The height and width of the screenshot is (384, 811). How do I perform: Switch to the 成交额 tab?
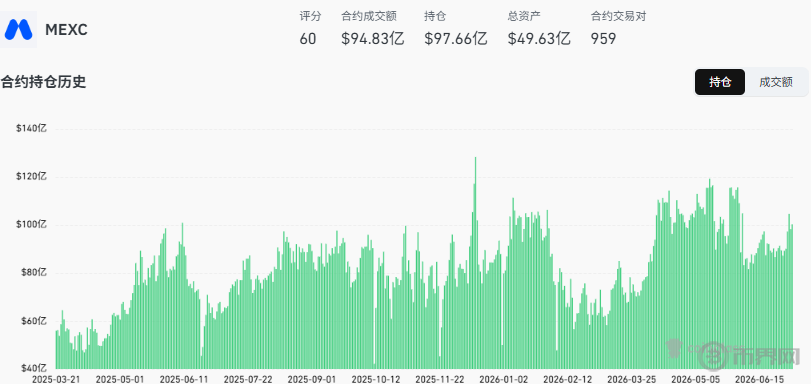point(776,82)
